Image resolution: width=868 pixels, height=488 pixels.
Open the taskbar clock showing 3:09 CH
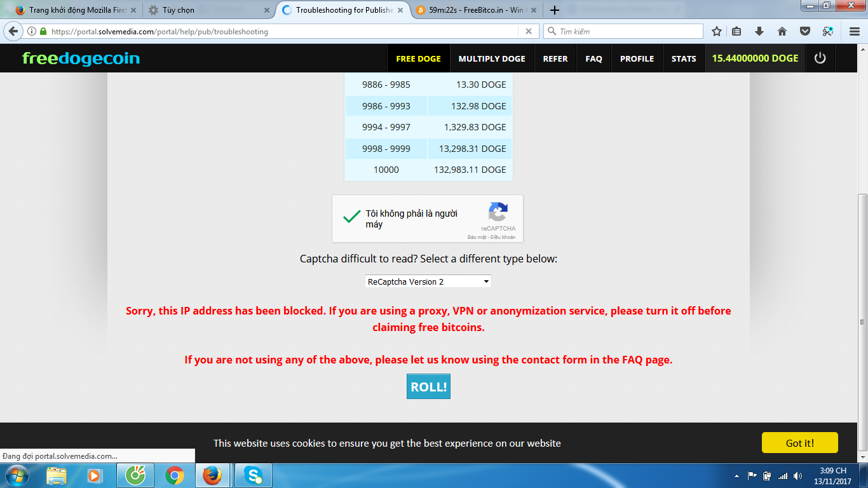(832, 476)
